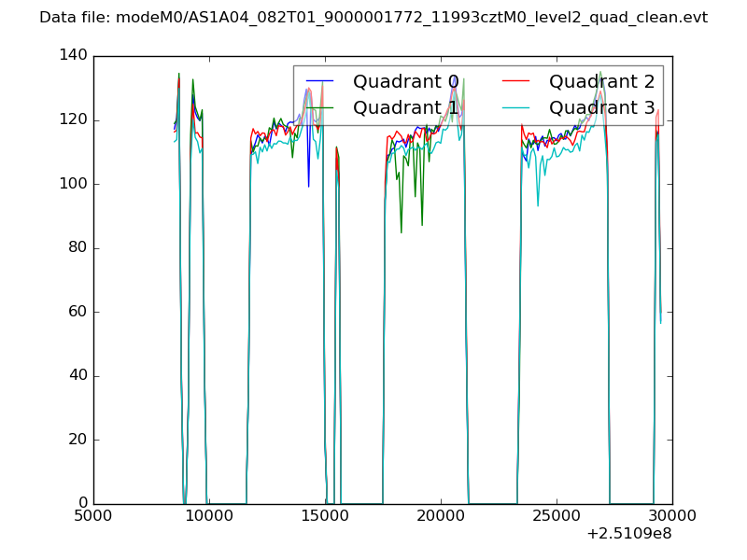Select the Quadrant 1 legend label

coord(405,108)
